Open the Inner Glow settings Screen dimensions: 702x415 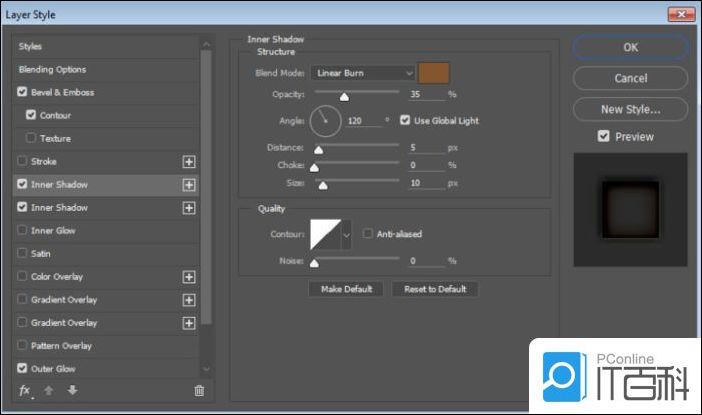[x=53, y=231]
